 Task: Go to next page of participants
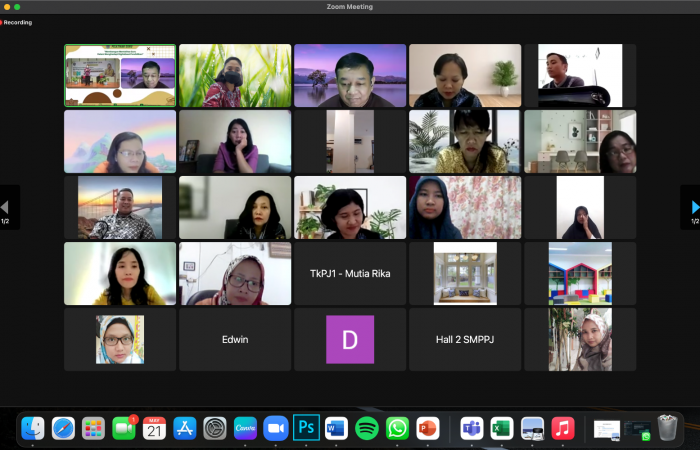pos(691,207)
